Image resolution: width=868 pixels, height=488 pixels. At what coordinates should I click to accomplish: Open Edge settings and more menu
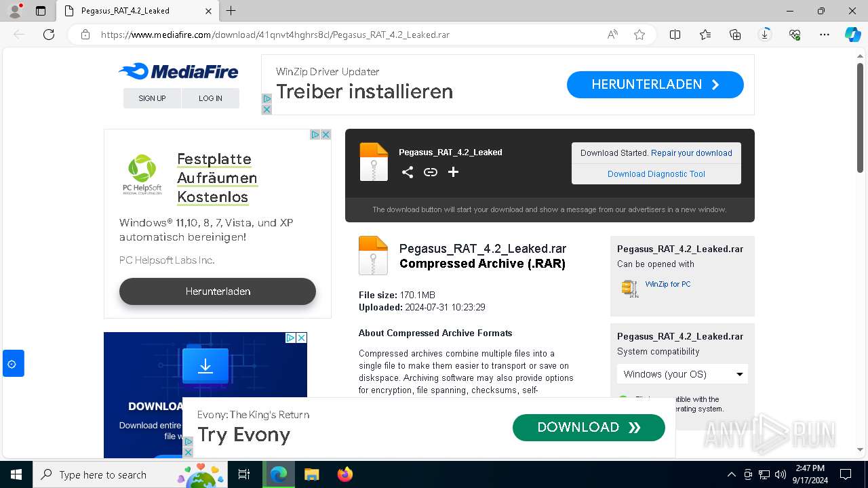(x=825, y=35)
